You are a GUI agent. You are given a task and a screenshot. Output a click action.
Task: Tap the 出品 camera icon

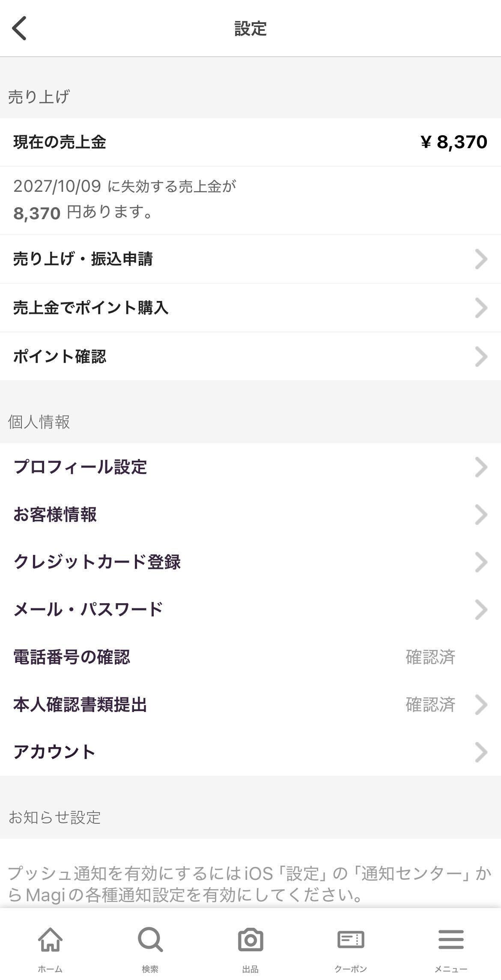[250, 940]
